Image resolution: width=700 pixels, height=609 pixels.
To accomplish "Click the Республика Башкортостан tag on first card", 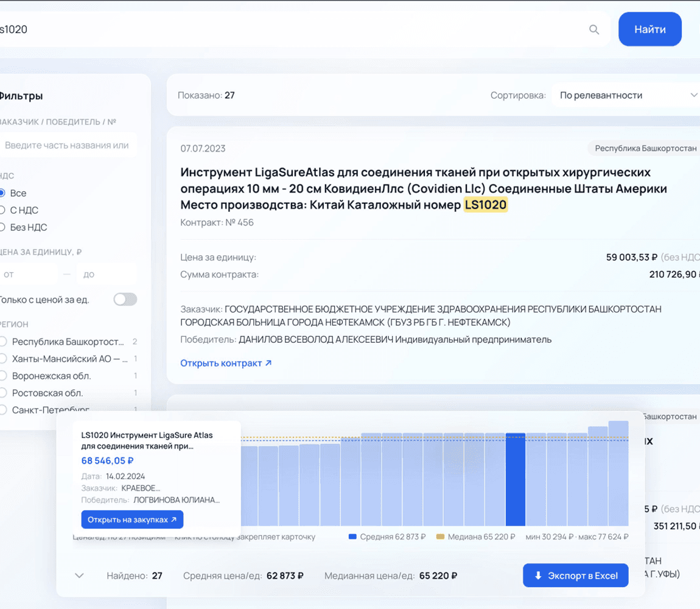I will tap(645, 149).
